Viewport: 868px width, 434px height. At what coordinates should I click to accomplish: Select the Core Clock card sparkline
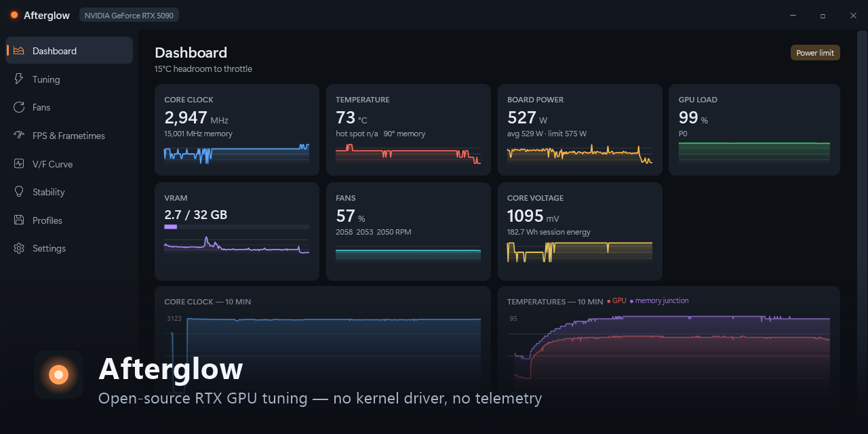(x=237, y=154)
